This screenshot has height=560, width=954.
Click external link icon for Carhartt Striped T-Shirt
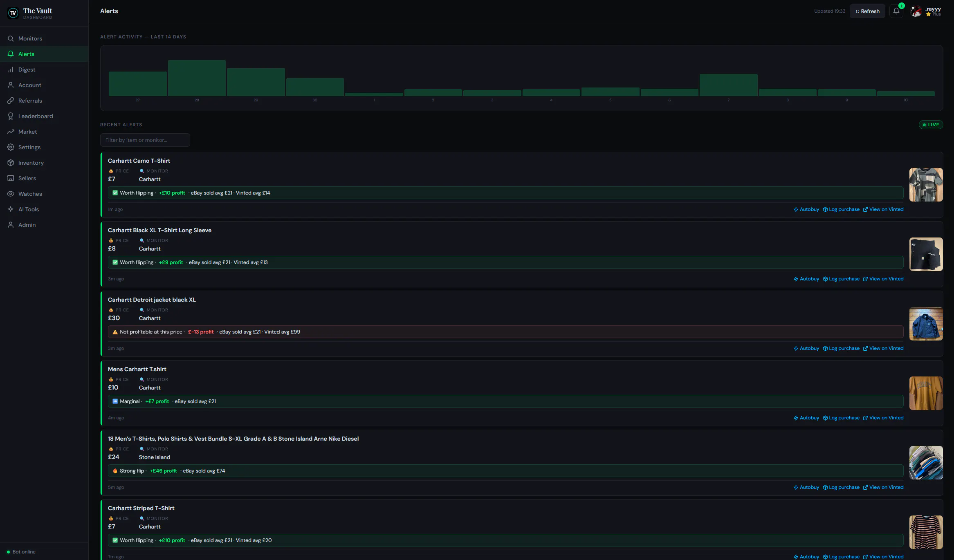865,557
